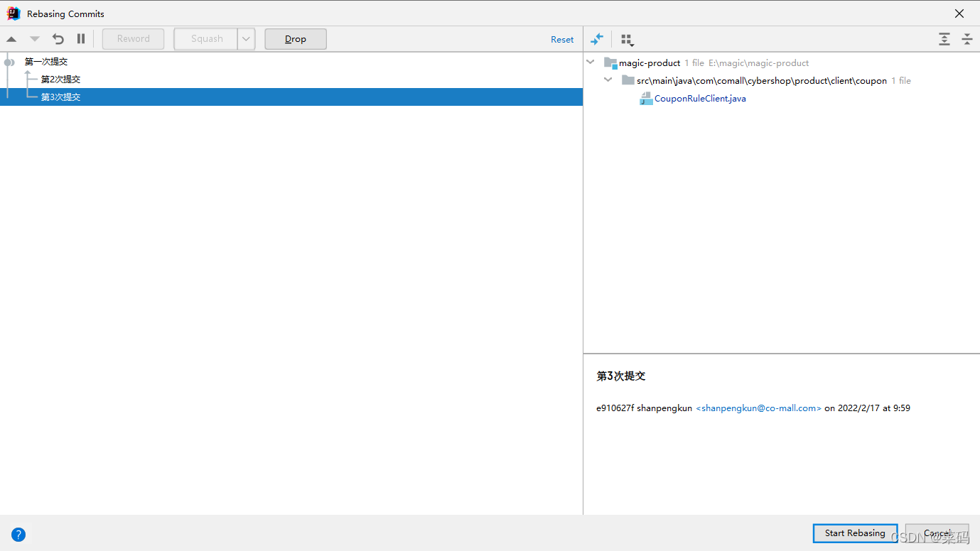This screenshot has width=980, height=551.
Task: Expand all nodes in file tree
Action: click(944, 39)
